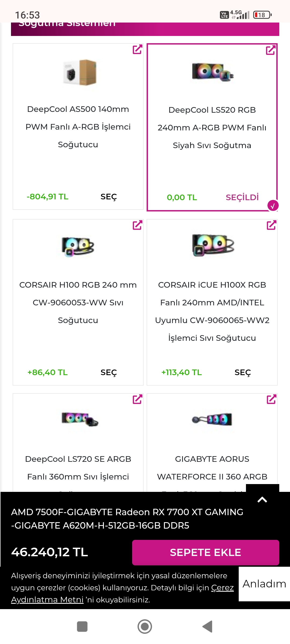Image resolution: width=290 pixels, height=644 pixels.
Task: Tap the SEÇİLDİ label on LS520
Action: [x=242, y=197]
